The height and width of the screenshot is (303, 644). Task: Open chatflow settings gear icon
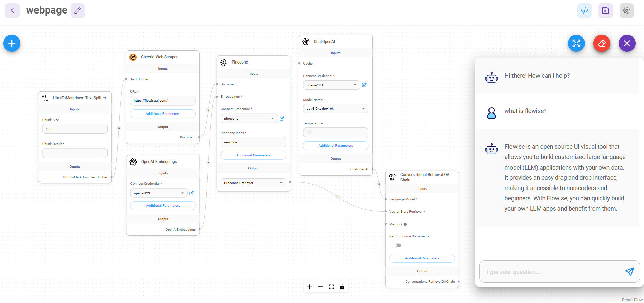click(x=626, y=11)
